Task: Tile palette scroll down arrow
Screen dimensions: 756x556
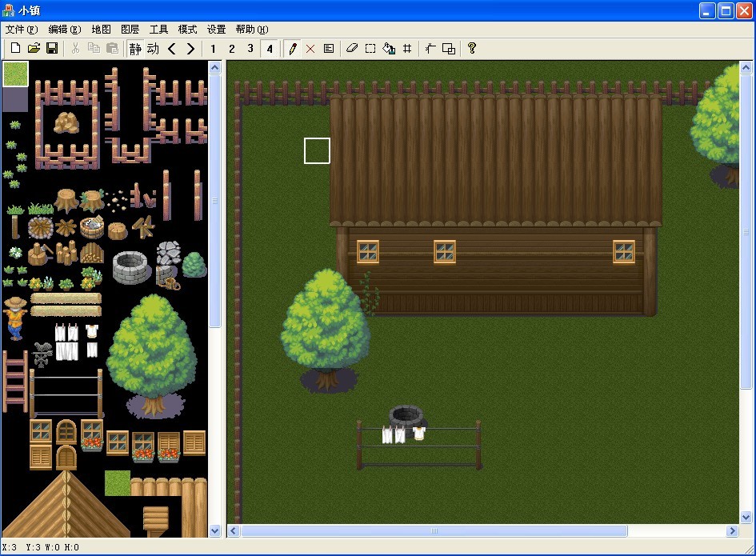Action: pos(215,531)
